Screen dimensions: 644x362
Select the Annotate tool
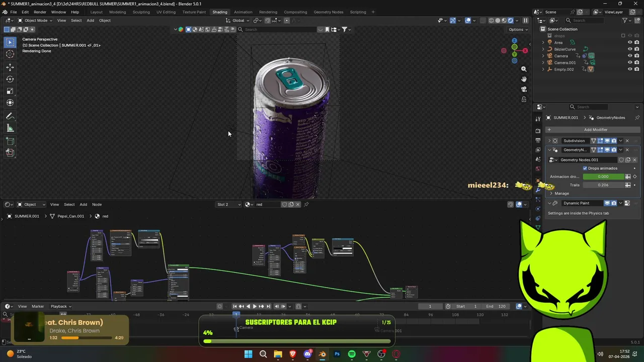coord(10,116)
